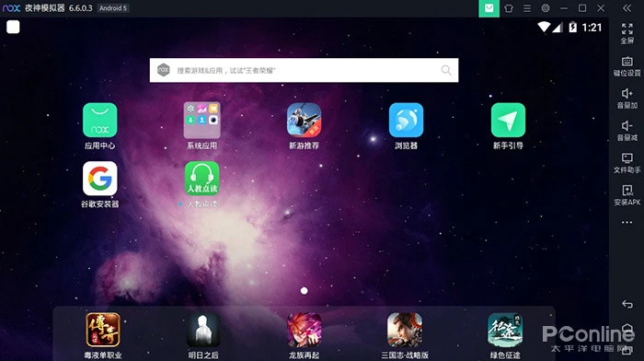Click the 1:21 clock in status bar

tap(592, 28)
